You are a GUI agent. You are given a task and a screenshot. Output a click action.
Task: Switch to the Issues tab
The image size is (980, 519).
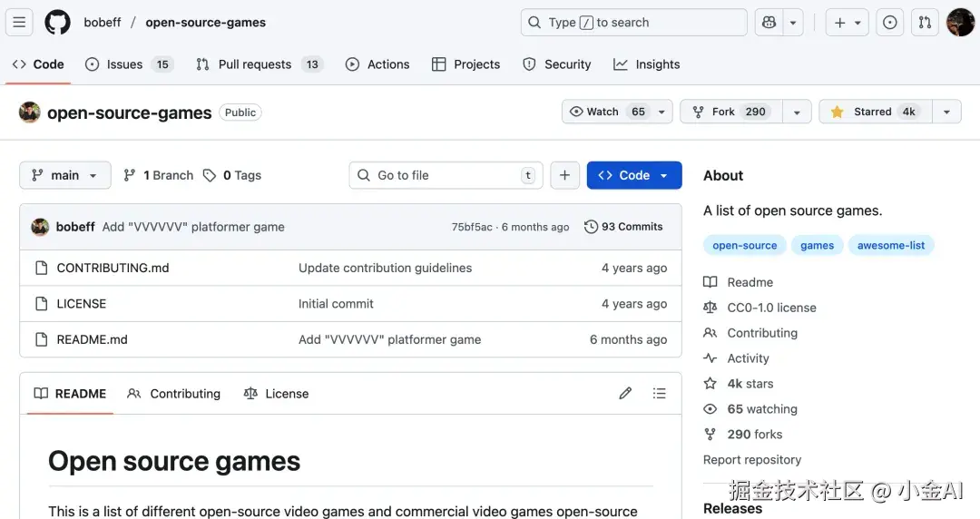tap(130, 64)
